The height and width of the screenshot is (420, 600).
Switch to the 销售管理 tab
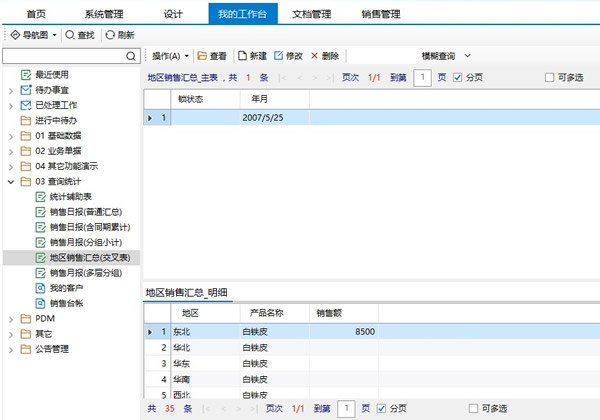coord(380,13)
